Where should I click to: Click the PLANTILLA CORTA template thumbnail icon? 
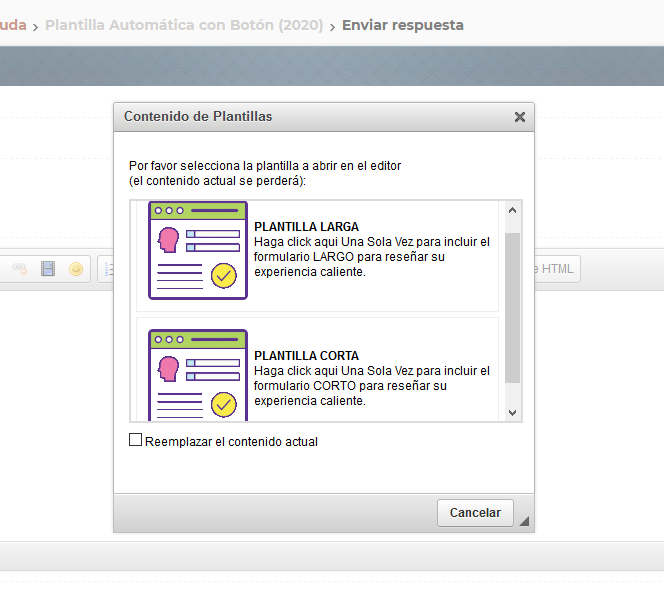[198, 376]
